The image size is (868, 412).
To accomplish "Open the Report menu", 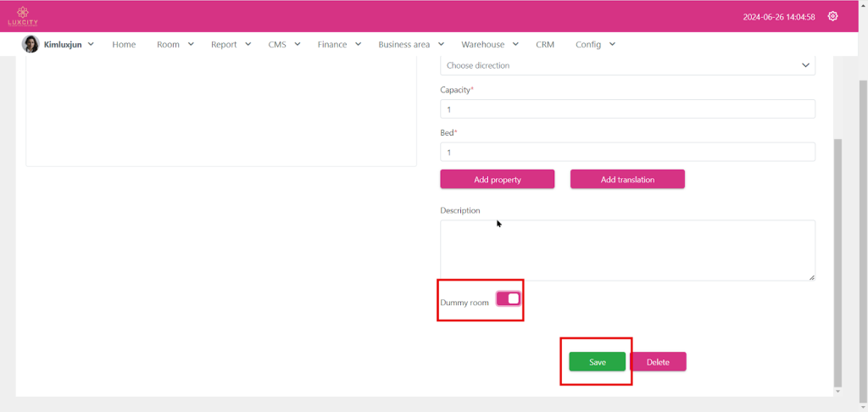I will coord(231,44).
